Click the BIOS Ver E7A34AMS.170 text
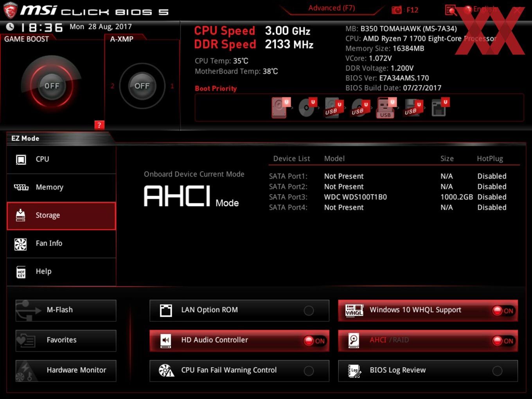The height and width of the screenshot is (399, 532). click(387, 78)
